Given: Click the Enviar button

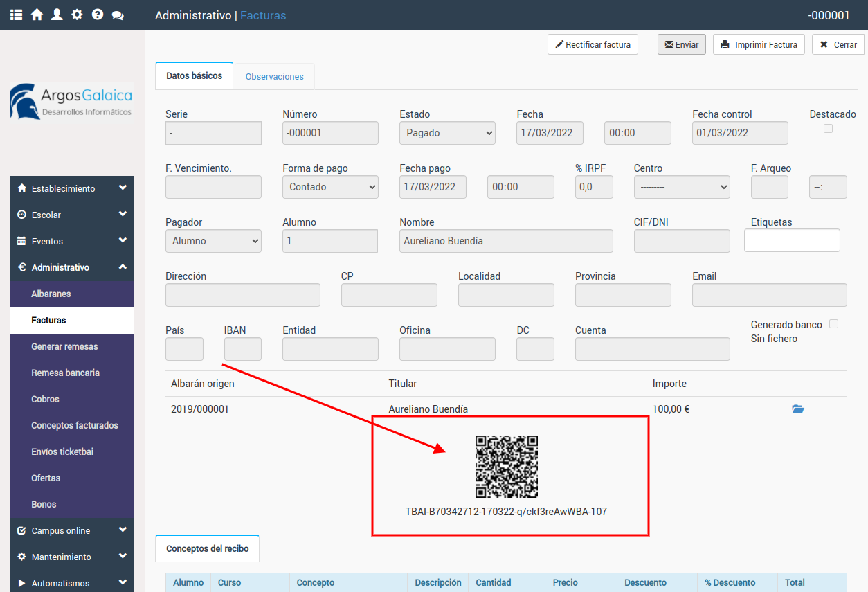Looking at the screenshot, I should 682,44.
